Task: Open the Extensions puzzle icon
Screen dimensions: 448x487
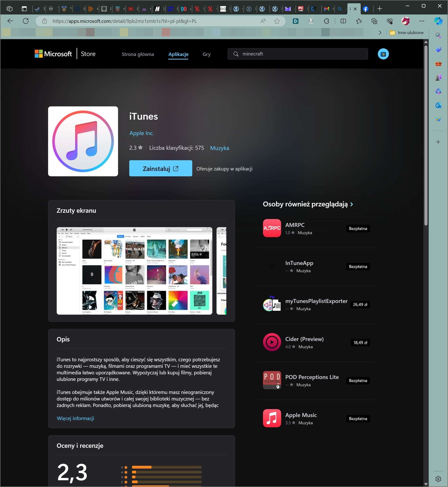Action: tap(326, 21)
